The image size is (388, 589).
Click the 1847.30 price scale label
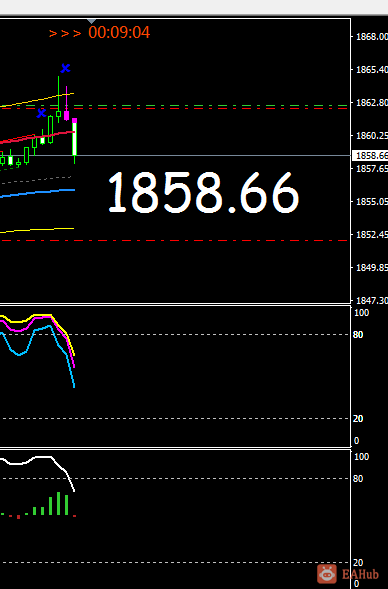click(x=371, y=301)
